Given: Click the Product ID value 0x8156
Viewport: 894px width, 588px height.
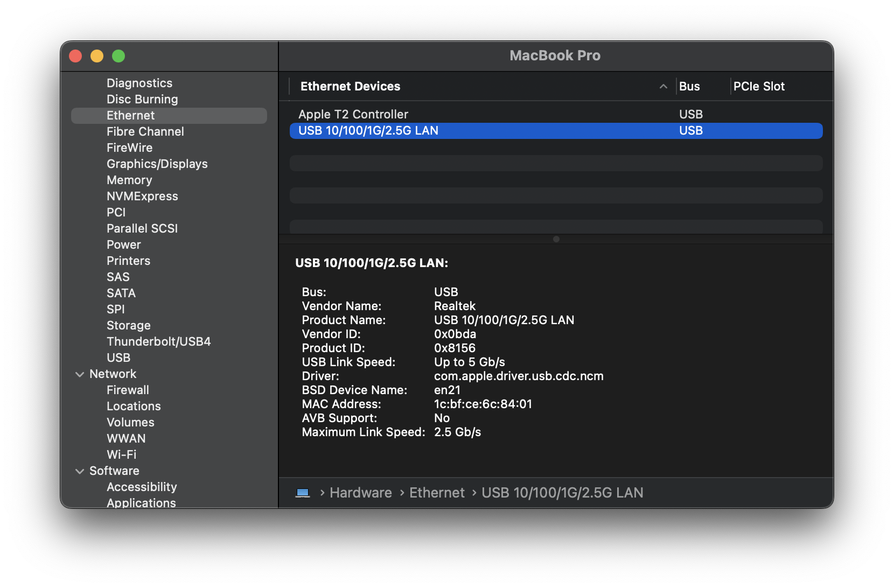Looking at the screenshot, I should pyautogui.click(x=455, y=348).
